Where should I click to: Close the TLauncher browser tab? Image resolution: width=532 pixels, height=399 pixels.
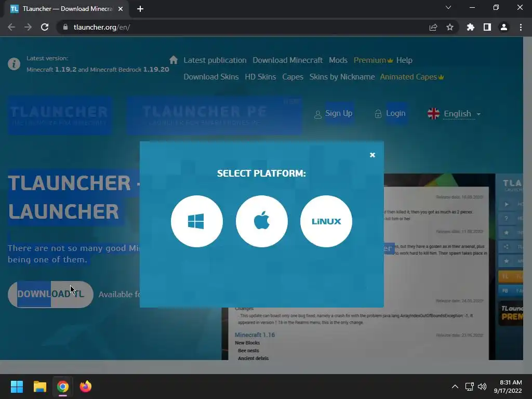coord(121,9)
